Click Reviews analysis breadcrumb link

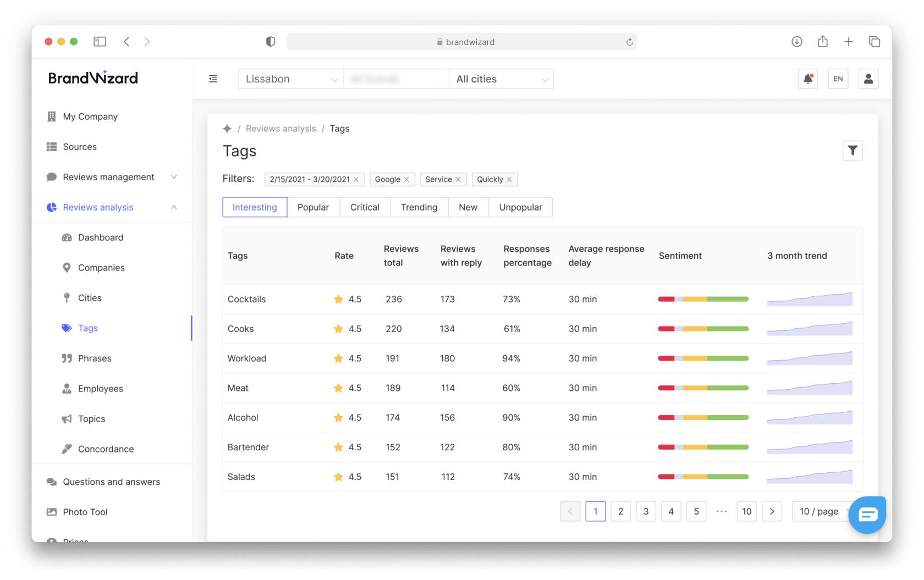280,129
